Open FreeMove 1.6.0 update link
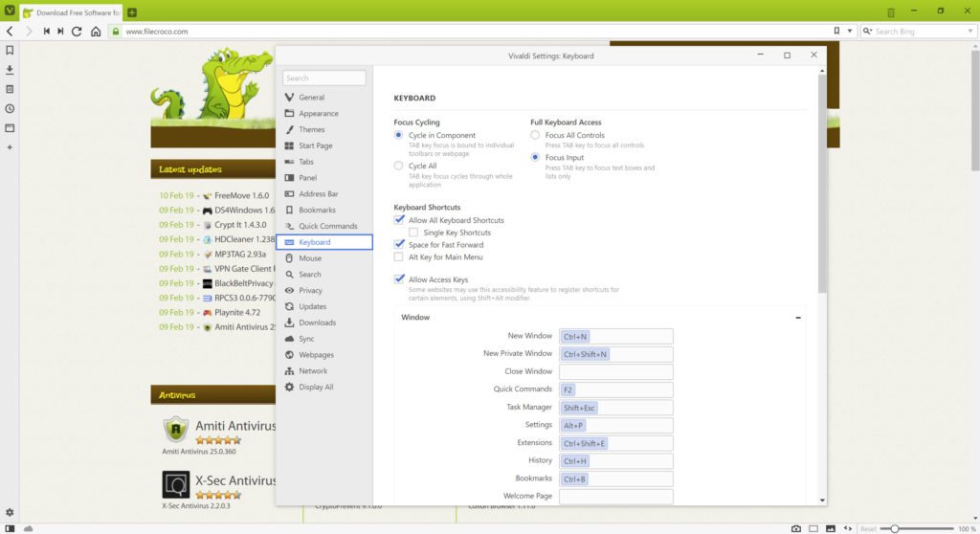Image resolution: width=980 pixels, height=534 pixels. pyautogui.click(x=241, y=196)
